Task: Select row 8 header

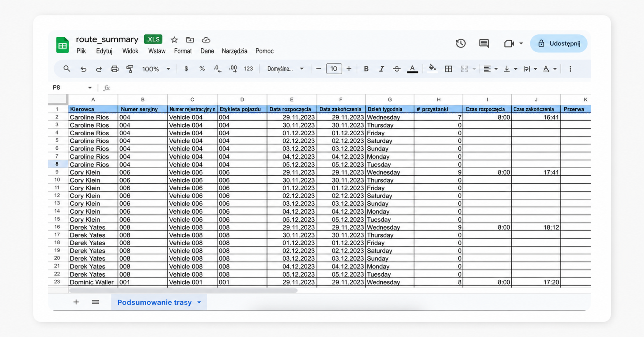Action: point(57,164)
